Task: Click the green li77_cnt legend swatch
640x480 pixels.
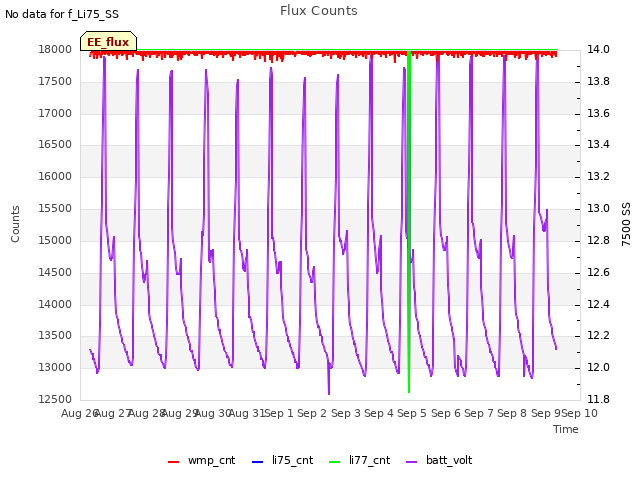Action: point(335,462)
